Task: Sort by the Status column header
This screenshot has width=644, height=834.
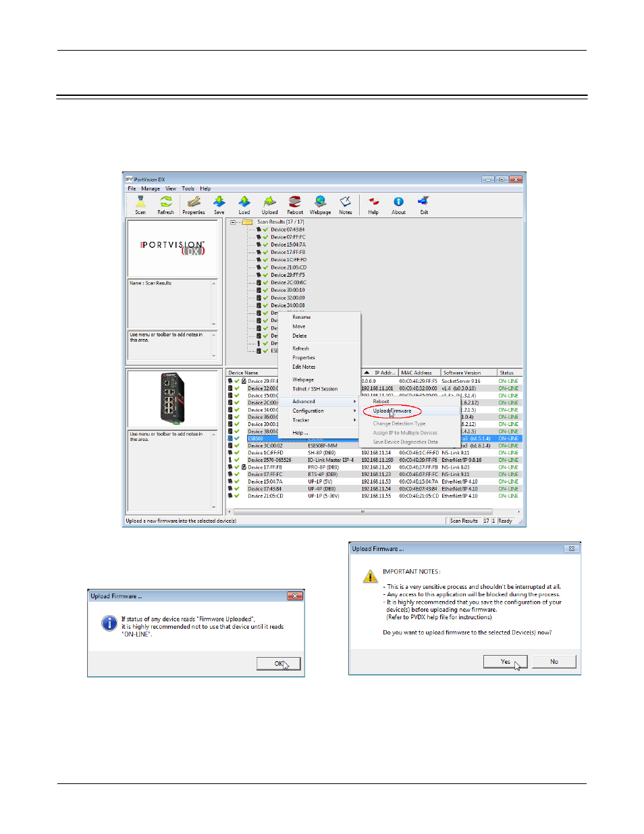Action: [x=510, y=373]
